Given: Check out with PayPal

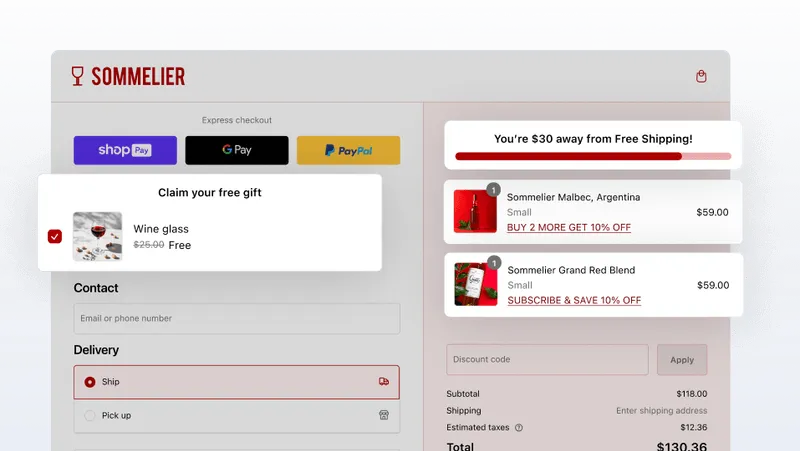Looking at the screenshot, I should [x=348, y=150].
